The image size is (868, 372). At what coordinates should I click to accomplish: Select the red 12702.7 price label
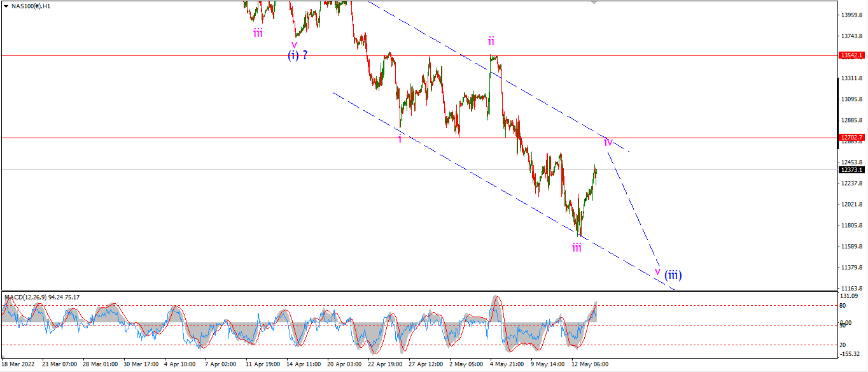[851, 138]
